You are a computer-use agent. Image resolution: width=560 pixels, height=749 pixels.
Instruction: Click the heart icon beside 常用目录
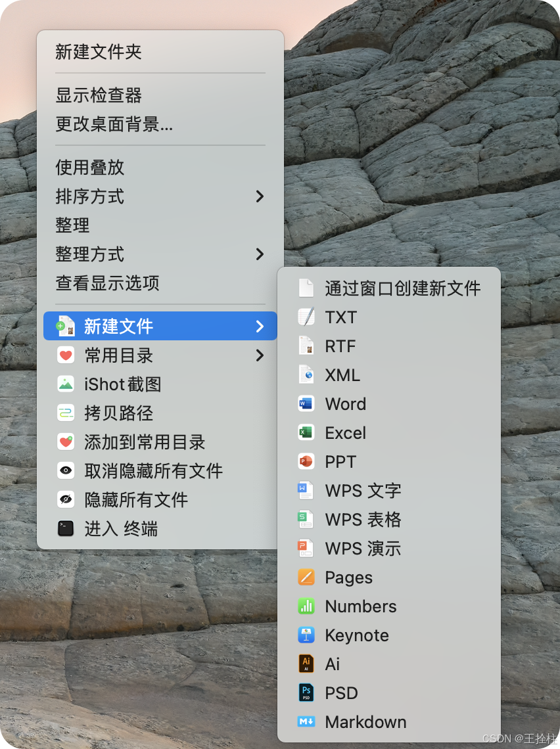[66, 355]
